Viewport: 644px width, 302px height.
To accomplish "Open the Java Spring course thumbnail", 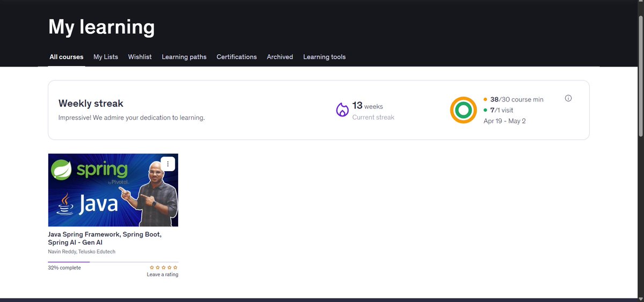I will coord(113,190).
